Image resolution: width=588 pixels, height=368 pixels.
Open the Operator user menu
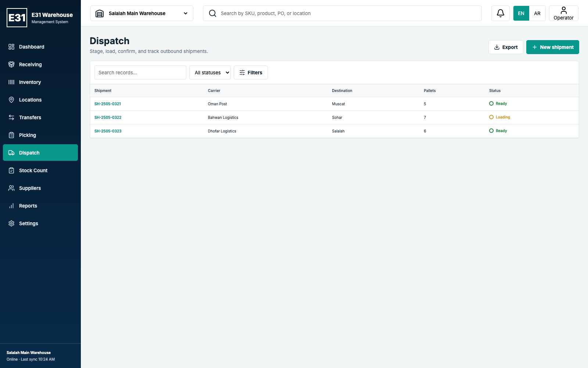pyautogui.click(x=564, y=13)
